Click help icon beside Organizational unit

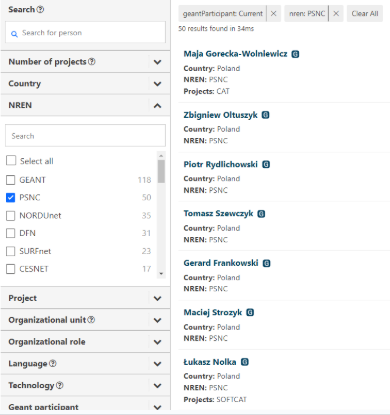coord(91,320)
